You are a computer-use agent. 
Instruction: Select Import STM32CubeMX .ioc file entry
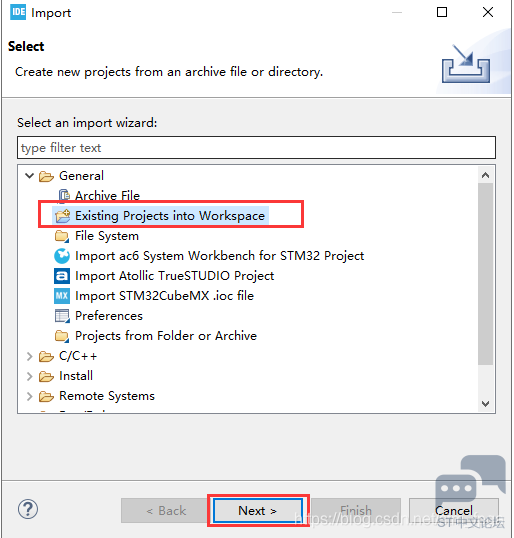point(164,296)
